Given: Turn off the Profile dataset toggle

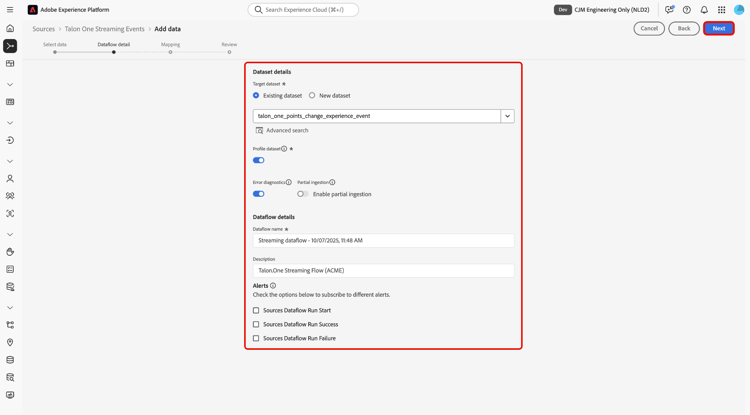Looking at the screenshot, I should (259, 160).
